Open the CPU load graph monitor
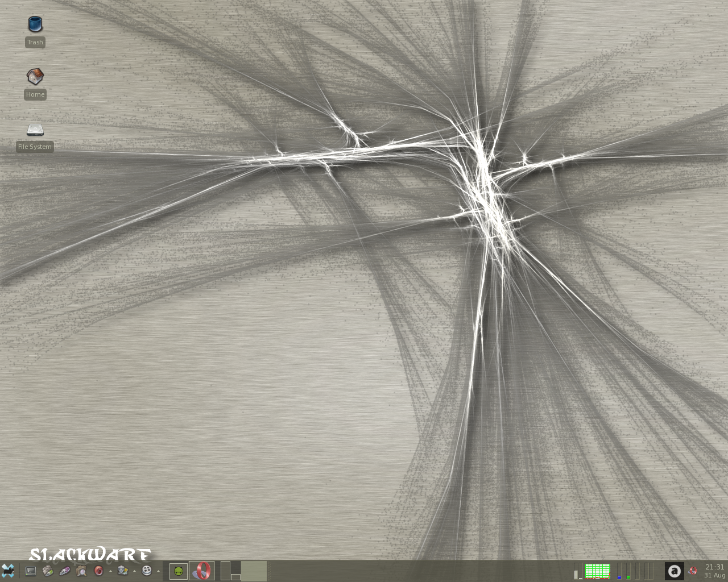 coord(598,571)
